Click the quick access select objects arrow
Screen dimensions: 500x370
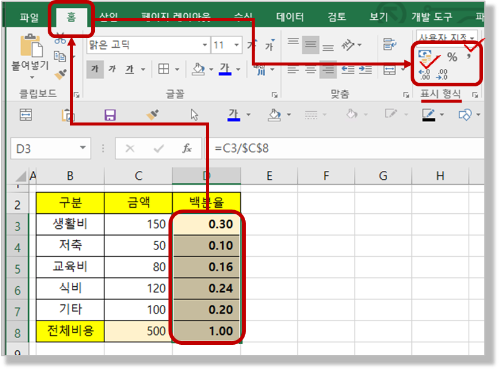tap(194, 115)
